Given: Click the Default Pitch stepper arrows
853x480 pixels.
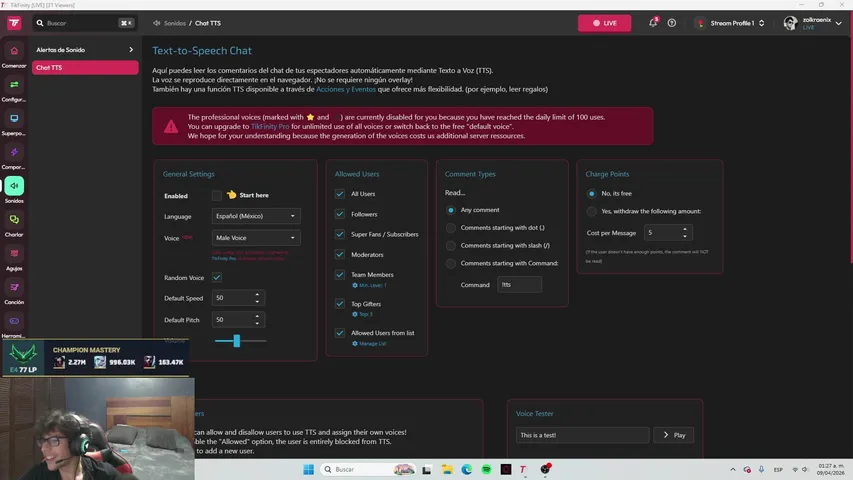Looking at the screenshot, I should (257, 320).
